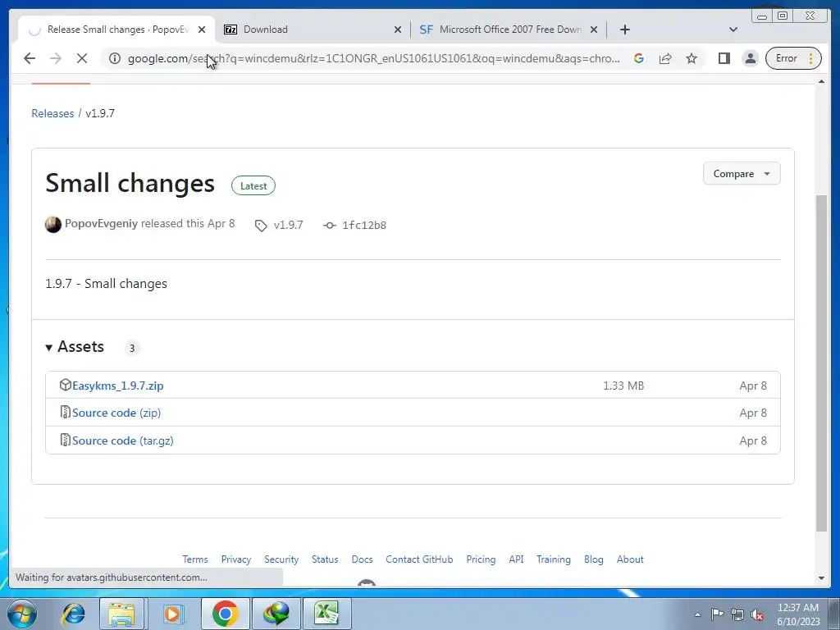This screenshot has height=630, width=840.
Task: Open the Releases breadcrumb link
Action: (52, 113)
